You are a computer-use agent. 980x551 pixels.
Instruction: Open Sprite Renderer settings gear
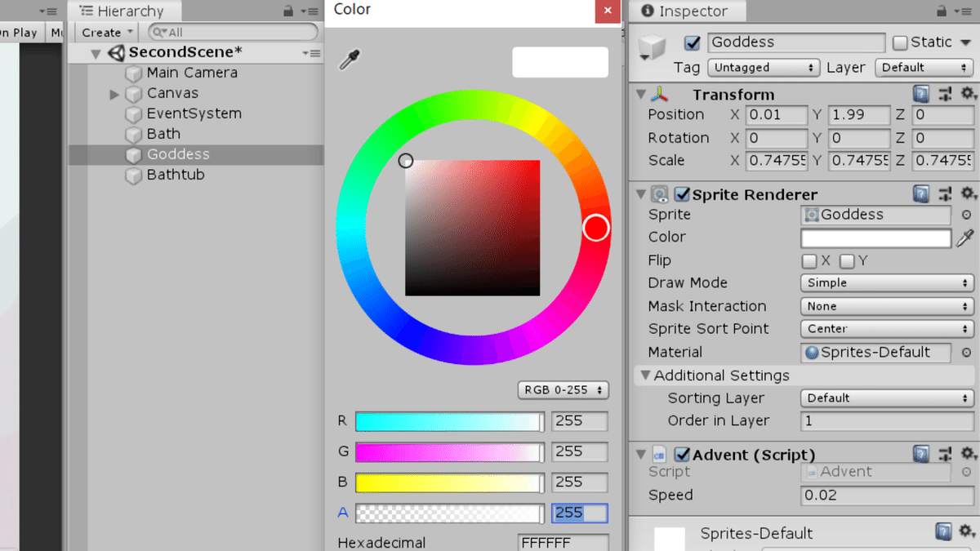[x=969, y=194]
